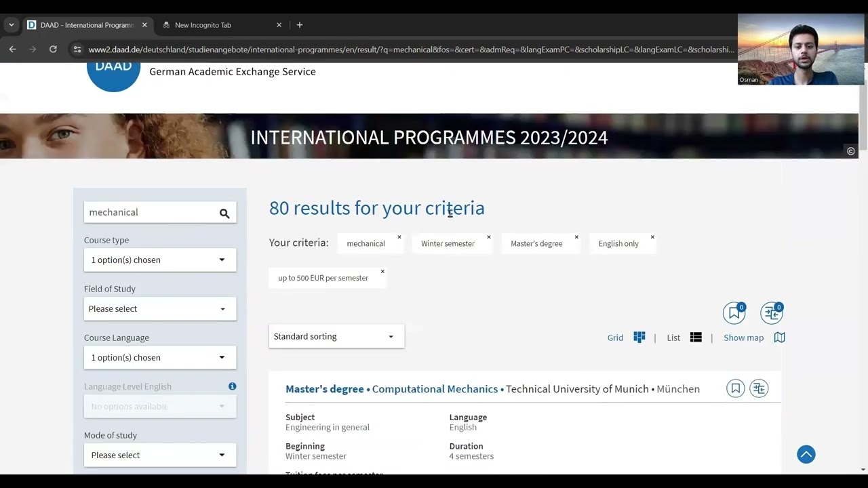Click 'German Academic Exchange Service' text
Screen dimensions: 868x488
pos(233,71)
